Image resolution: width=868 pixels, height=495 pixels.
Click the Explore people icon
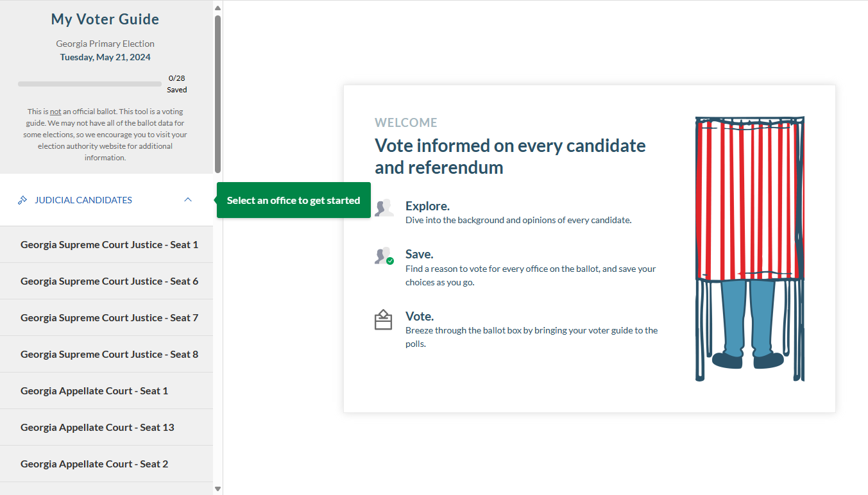384,207
